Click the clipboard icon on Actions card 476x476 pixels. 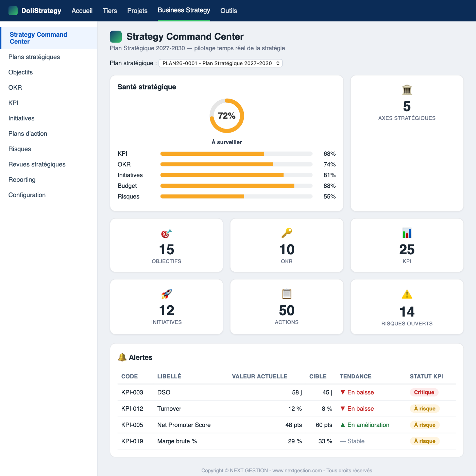point(287,294)
